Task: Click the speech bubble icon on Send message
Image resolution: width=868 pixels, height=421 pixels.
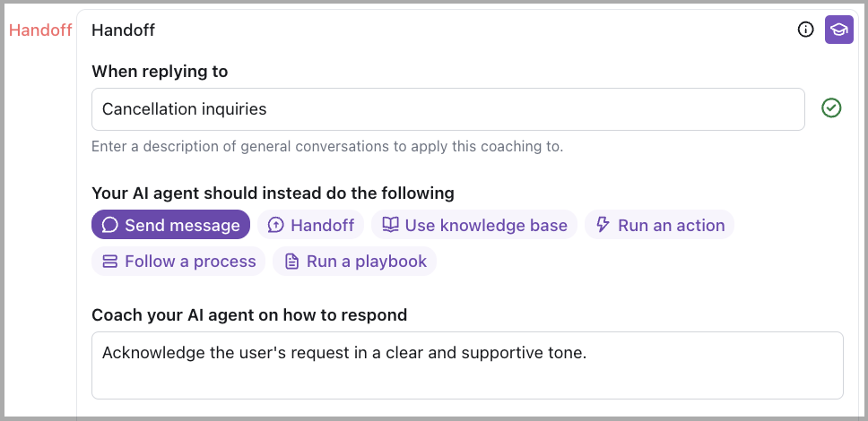Action: 110,225
